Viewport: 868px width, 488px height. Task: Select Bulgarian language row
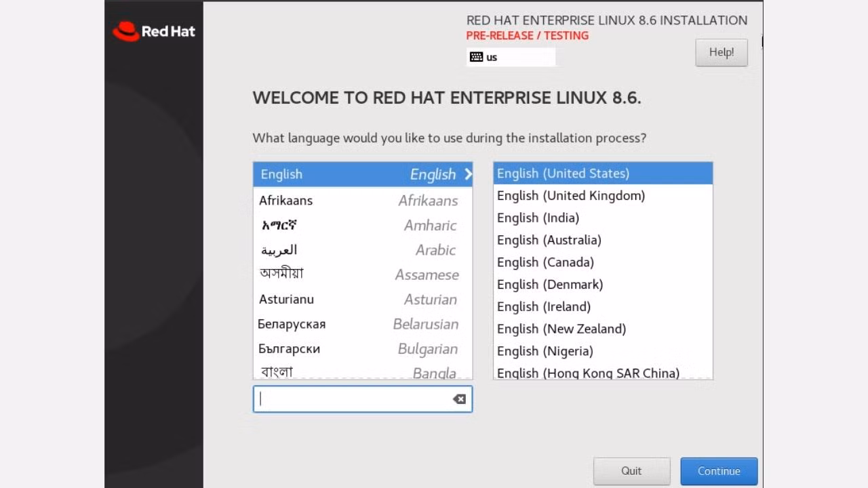[x=363, y=349]
